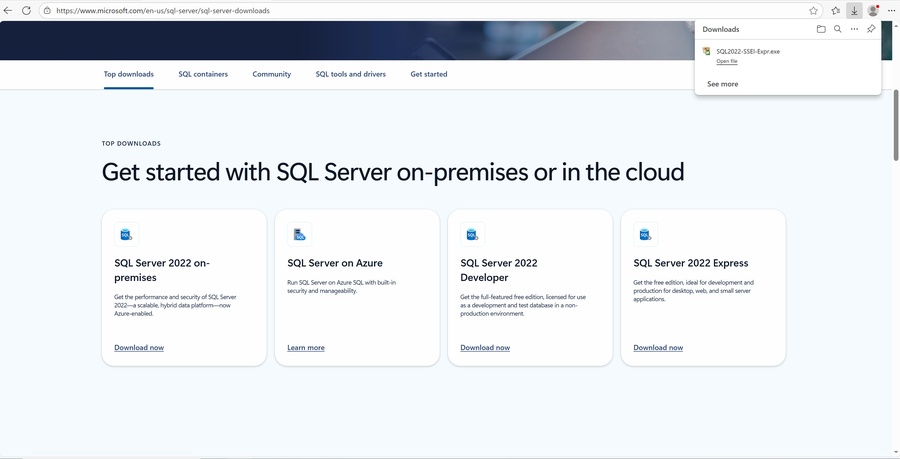This screenshot has width=900, height=459.
Task: Click the SQL Server 2022 on-premises heading
Action: [162, 270]
